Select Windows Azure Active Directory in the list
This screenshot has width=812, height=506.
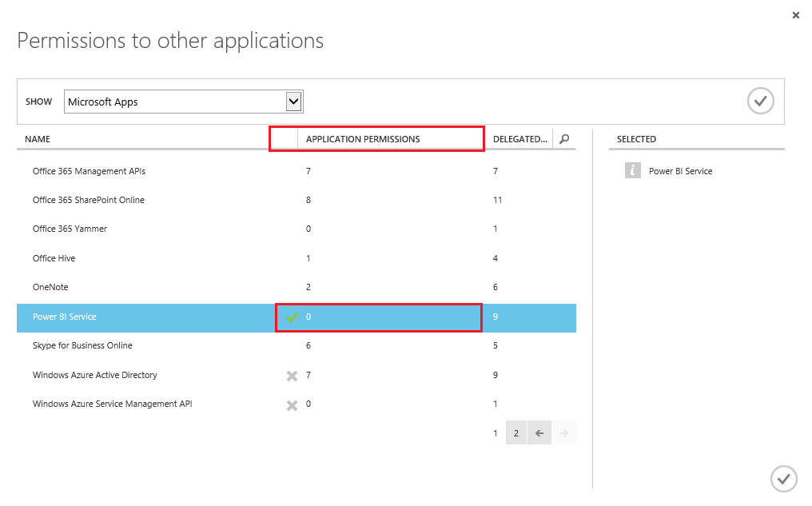click(297, 375)
